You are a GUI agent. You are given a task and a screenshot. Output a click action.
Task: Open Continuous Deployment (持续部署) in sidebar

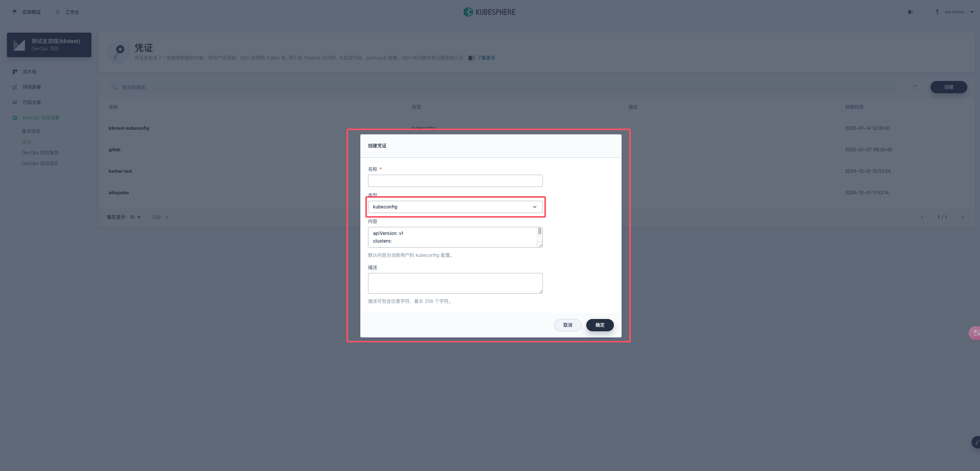[32, 87]
